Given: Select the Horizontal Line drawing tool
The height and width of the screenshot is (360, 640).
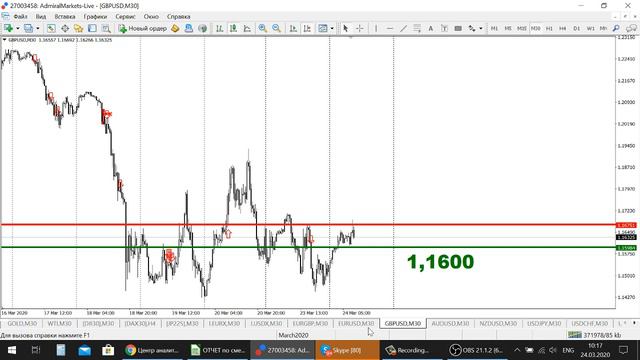Looking at the screenshot, I should [390, 28].
